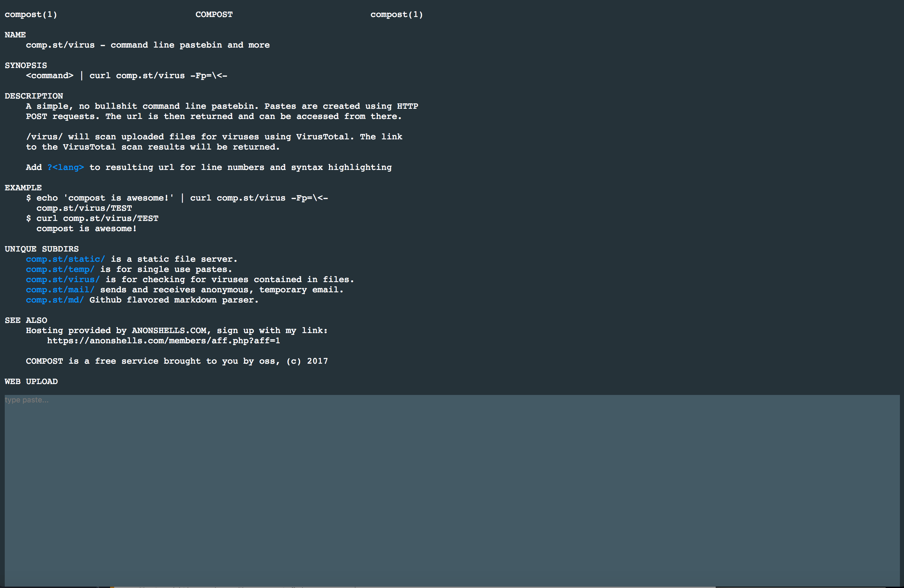Click the DESCRIPTION section heading
Viewport: 904px width, 588px height.
tap(34, 96)
